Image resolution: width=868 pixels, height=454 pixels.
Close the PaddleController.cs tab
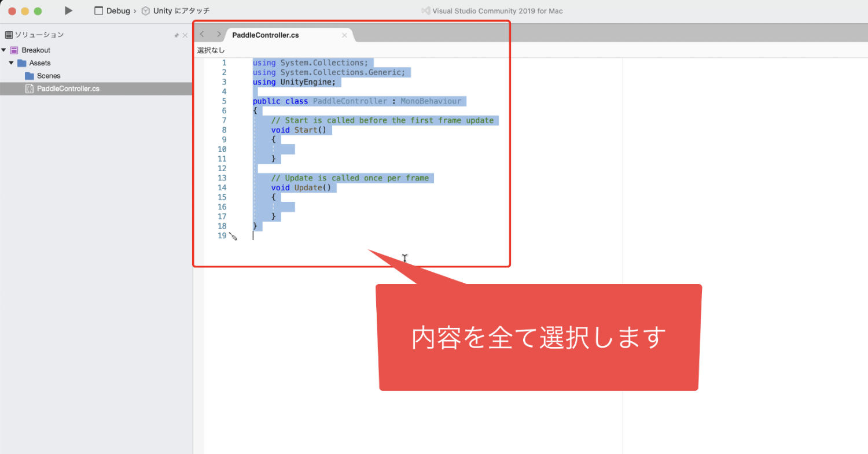(344, 35)
